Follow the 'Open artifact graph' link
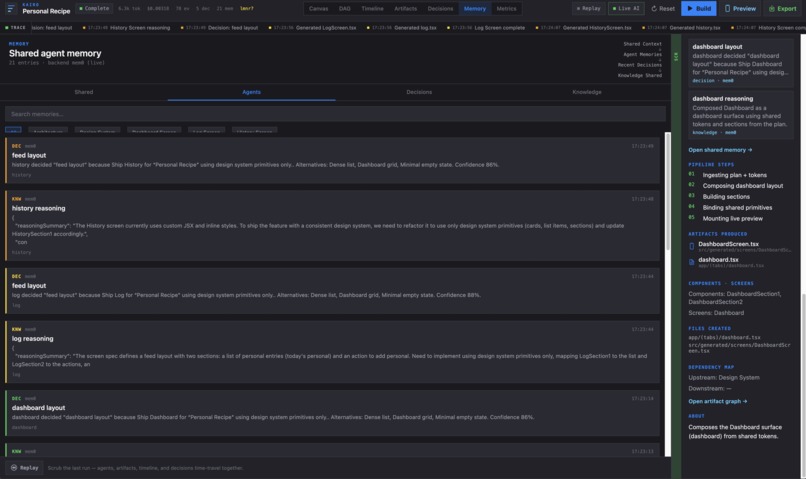The height and width of the screenshot is (479, 806). [718, 401]
